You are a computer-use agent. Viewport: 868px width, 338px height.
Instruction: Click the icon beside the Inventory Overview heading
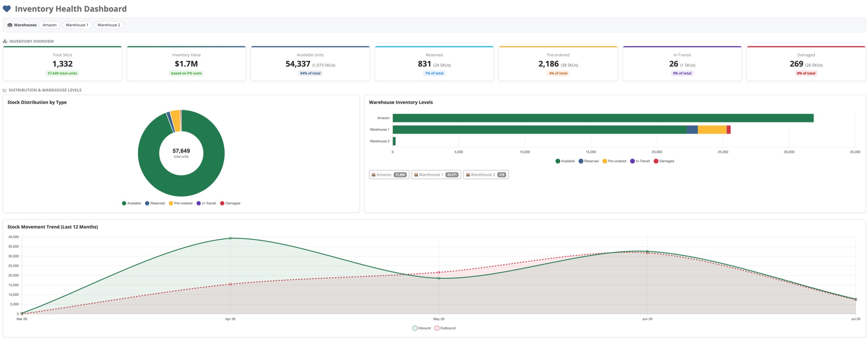5,41
